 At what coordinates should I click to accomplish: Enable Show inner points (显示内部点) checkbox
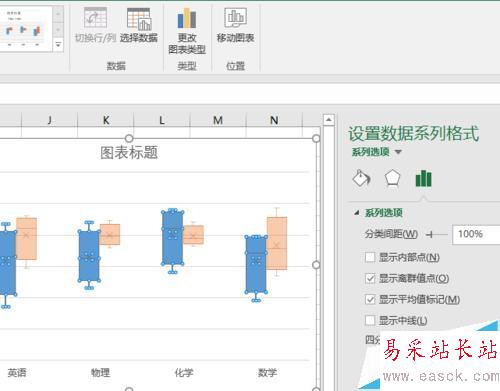pyautogui.click(x=370, y=257)
